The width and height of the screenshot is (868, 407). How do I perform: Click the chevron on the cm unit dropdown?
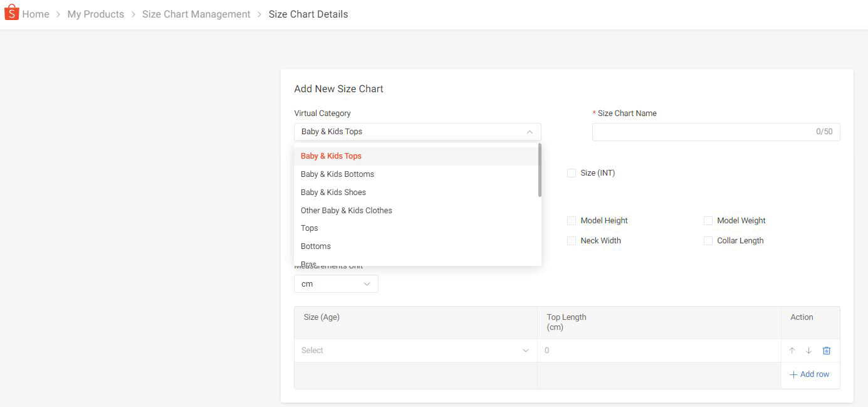point(368,283)
